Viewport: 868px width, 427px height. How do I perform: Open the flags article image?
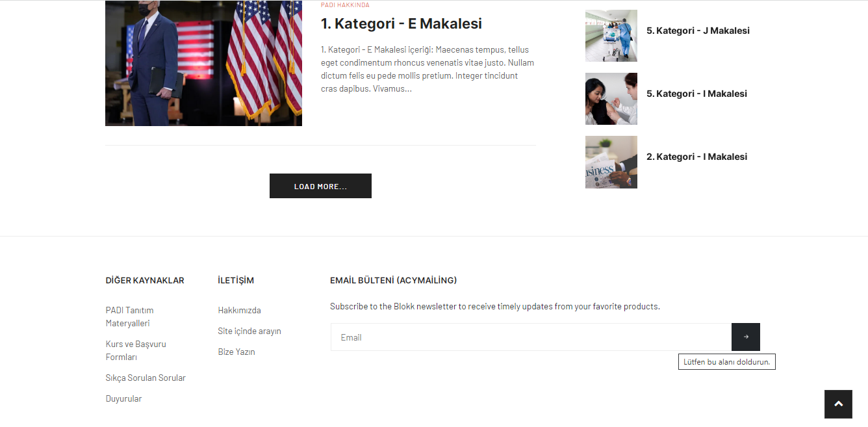pos(203,63)
